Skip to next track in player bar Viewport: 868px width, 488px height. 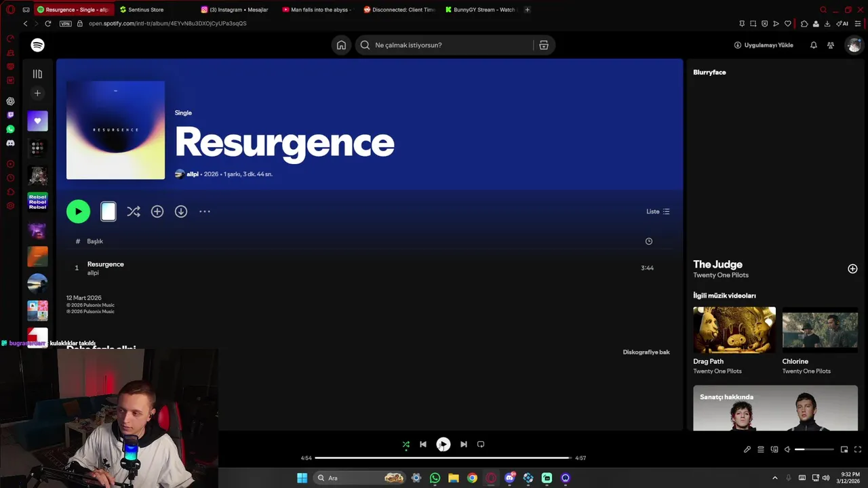tap(463, 445)
